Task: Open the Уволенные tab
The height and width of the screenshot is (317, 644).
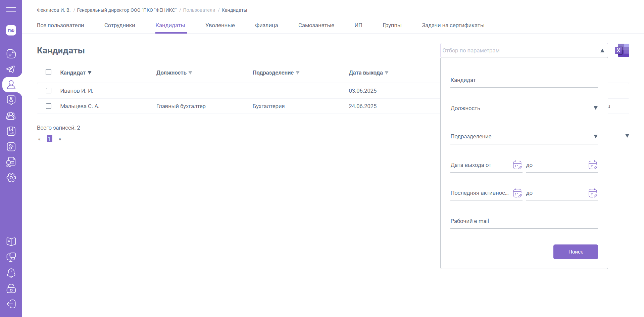Action: [220, 26]
